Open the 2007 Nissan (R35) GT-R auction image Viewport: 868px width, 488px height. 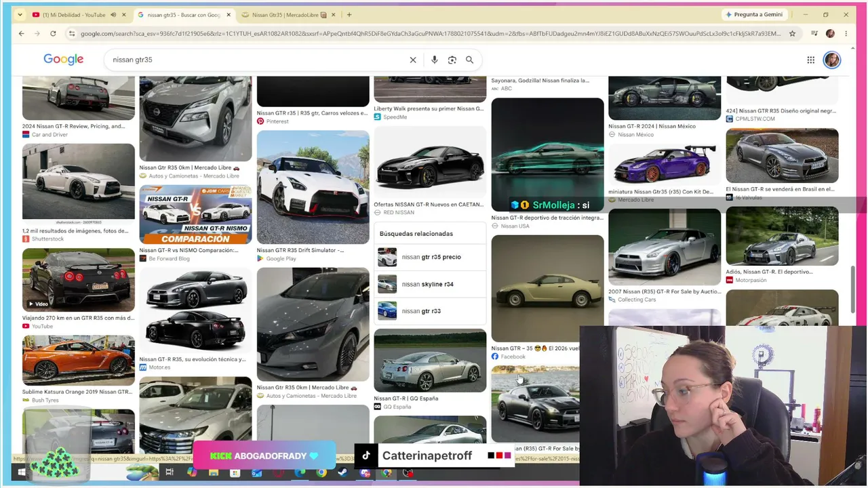(665, 247)
